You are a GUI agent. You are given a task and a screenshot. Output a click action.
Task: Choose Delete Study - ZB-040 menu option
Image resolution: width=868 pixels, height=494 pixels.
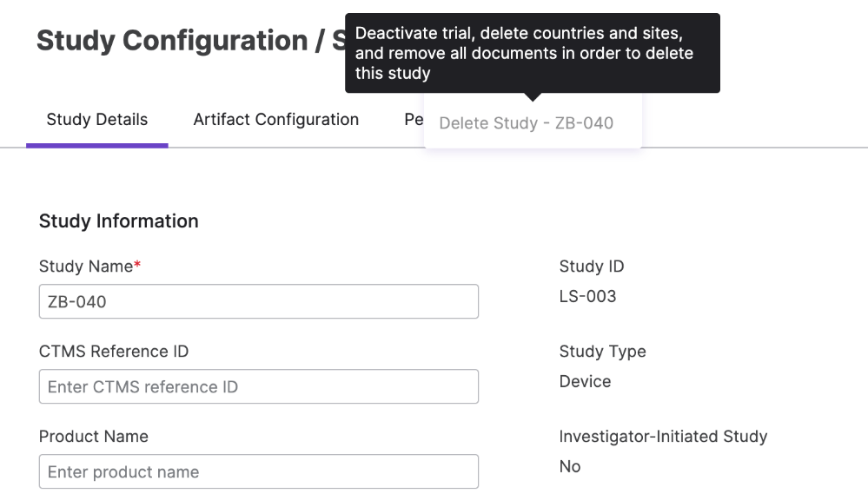click(526, 122)
